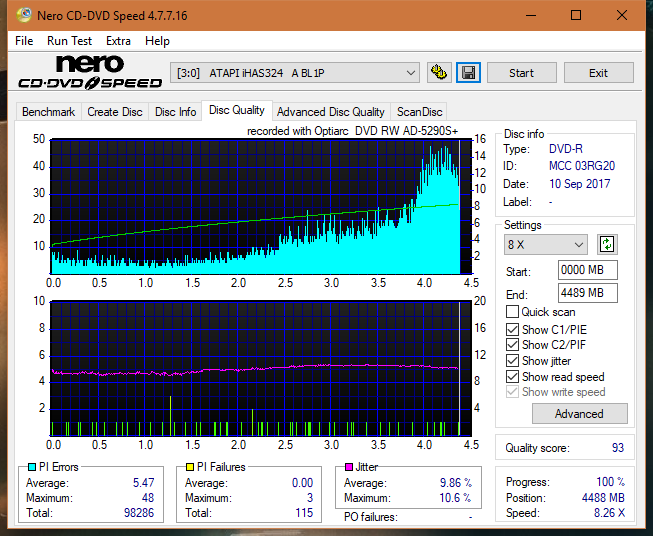Screen dimensions: 653x536
Task: Expand the 8 X speed dropdown
Action: (545, 244)
